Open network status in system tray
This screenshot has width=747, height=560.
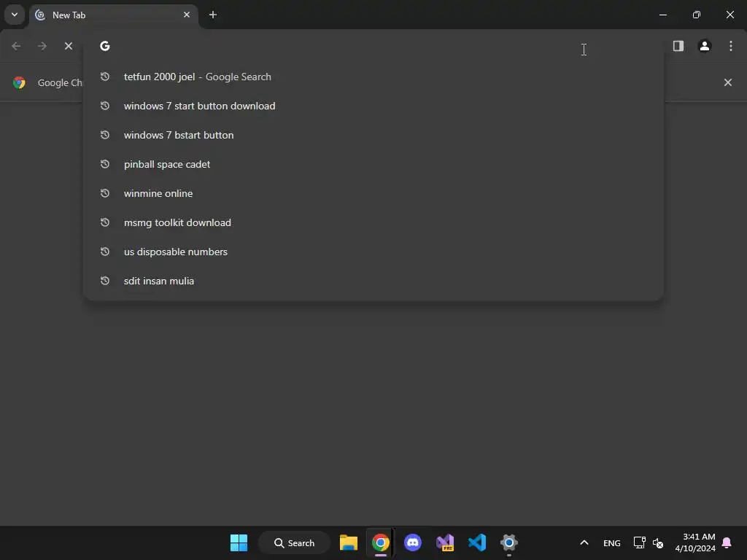pyautogui.click(x=639, y=542)
